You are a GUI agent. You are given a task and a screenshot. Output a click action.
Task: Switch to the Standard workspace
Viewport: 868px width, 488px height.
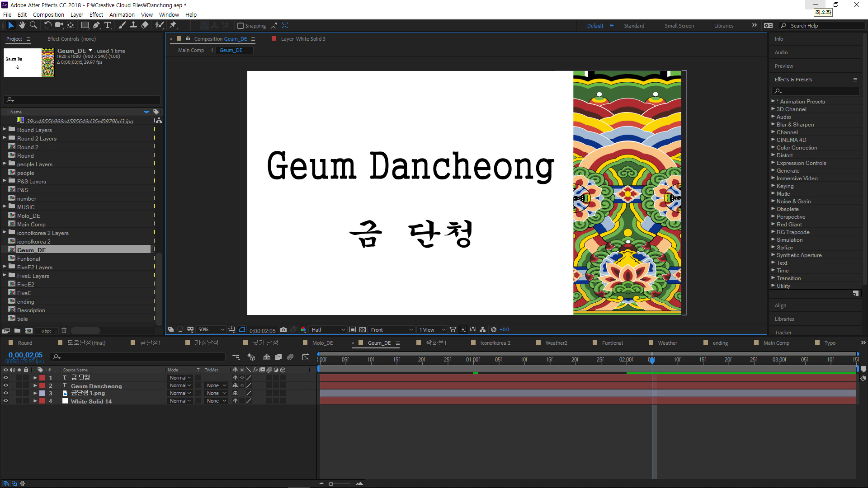[634, 26]
